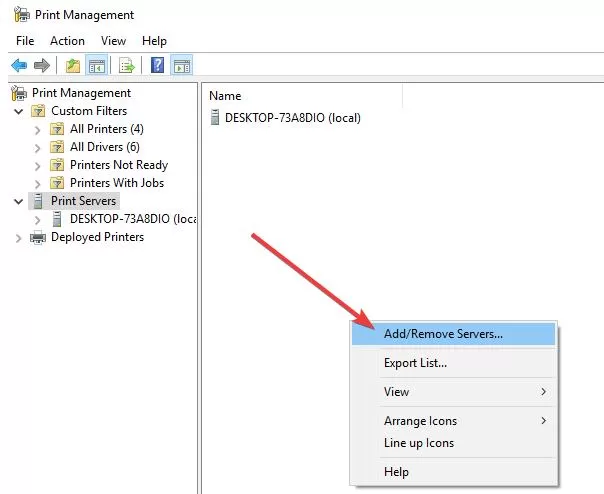Select the Print Management root tree label

point(81,93)
